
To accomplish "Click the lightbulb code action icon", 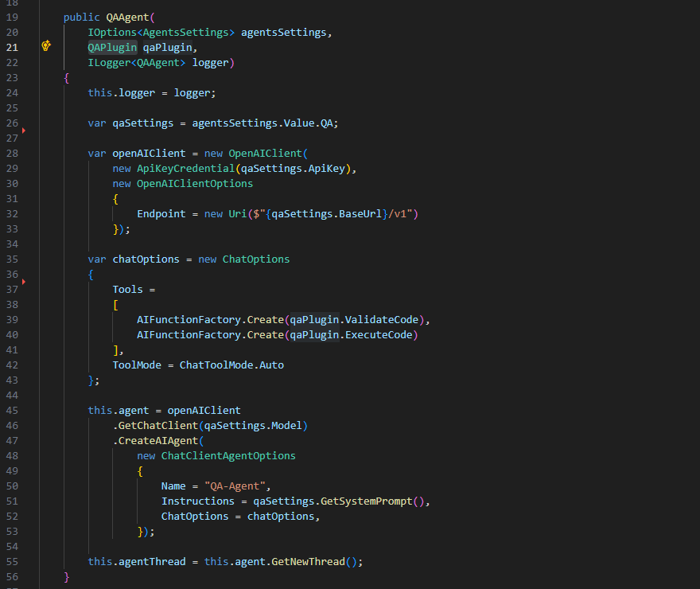I will coord(46,45).
